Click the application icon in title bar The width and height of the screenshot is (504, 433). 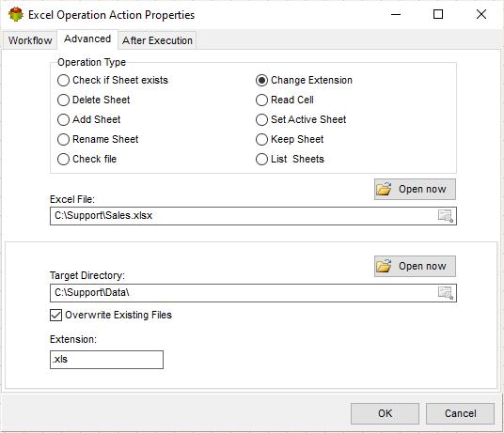[x=16, y=14]
